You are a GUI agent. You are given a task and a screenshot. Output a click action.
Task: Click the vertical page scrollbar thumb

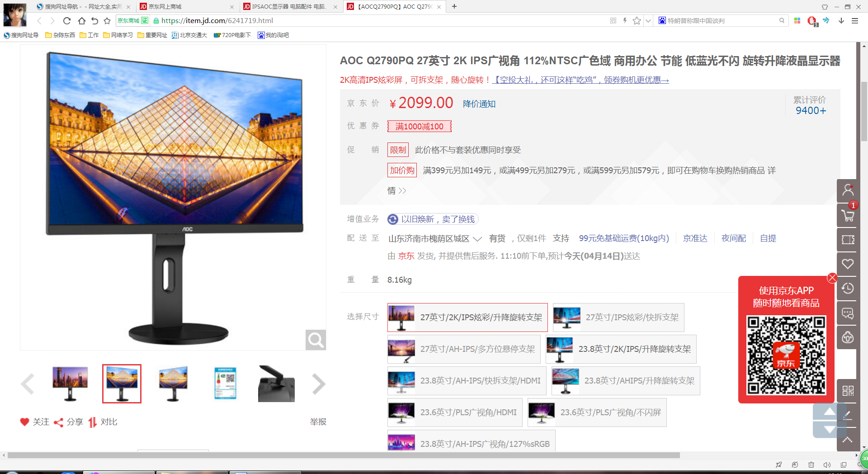(x=864, y=111)
